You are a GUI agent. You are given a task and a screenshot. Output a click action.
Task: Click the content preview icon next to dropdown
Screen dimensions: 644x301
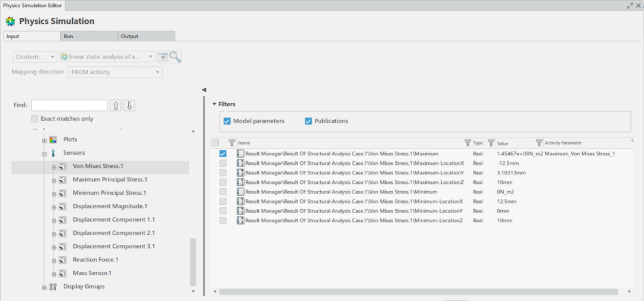click(162, 57)
